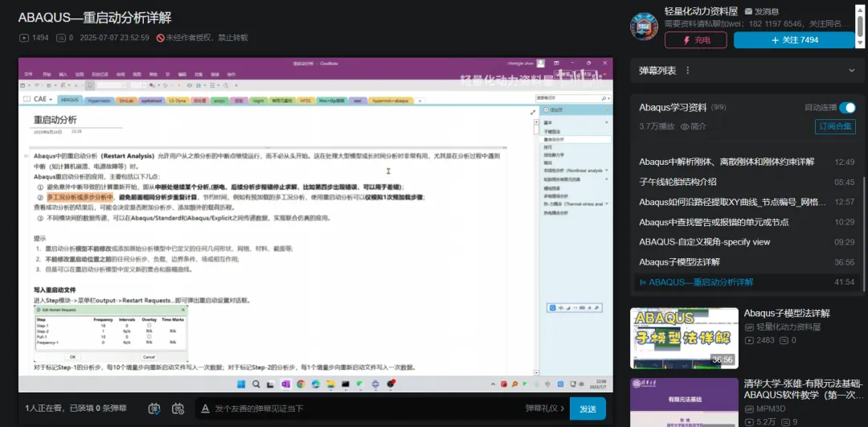Viewport: 868px width, 427px height.
Task: Expand the Thermal-stress page group arrow
Action: [x=608, y=203]
